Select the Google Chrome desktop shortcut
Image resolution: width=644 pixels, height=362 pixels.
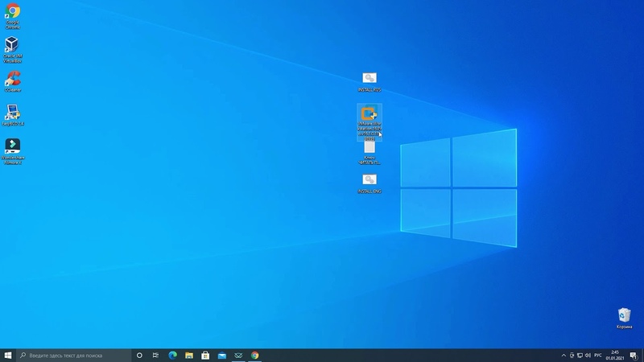pyautogui.click(x=12, y=15)
